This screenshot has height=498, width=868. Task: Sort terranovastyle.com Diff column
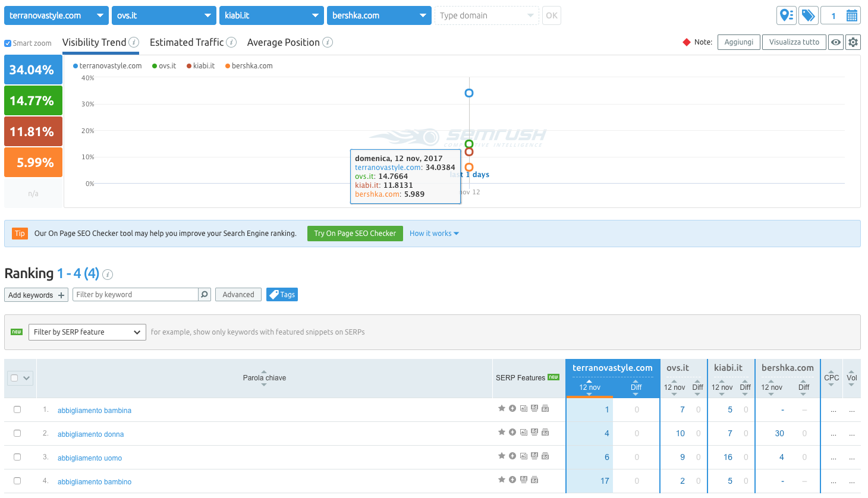point(636,387)
